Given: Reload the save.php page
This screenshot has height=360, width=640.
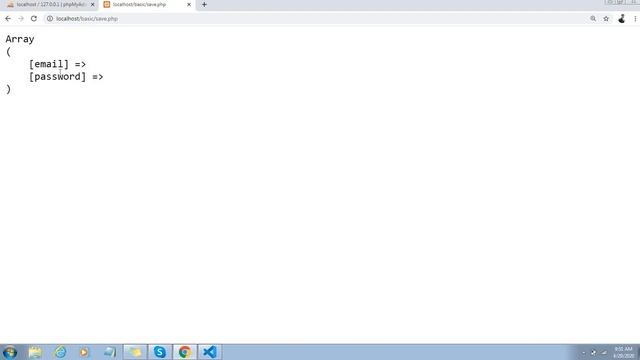Looking at the screenshot, I should point(34,18).
